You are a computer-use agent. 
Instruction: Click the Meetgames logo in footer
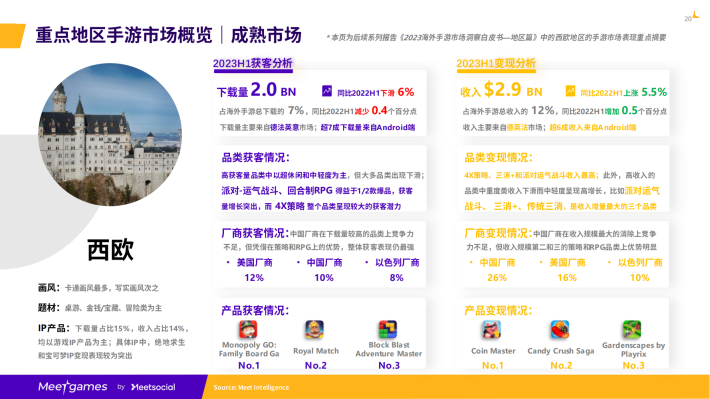coord(73,387)
